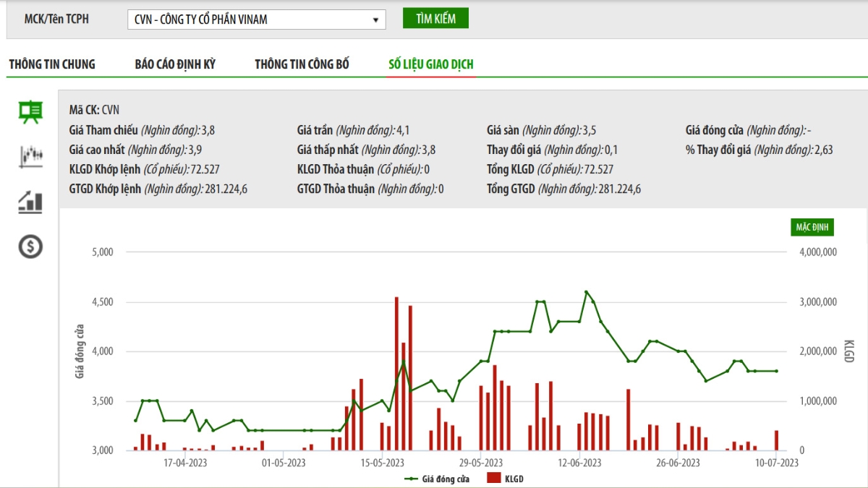Open the candlestick chart view icon
The height and width of the screenshot is (488, 868).
30,155
